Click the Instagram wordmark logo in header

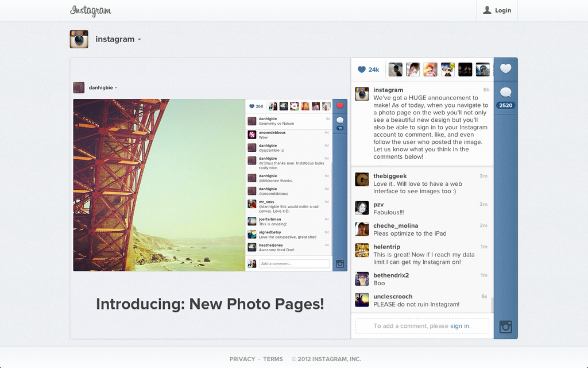[x=91, y=11]
